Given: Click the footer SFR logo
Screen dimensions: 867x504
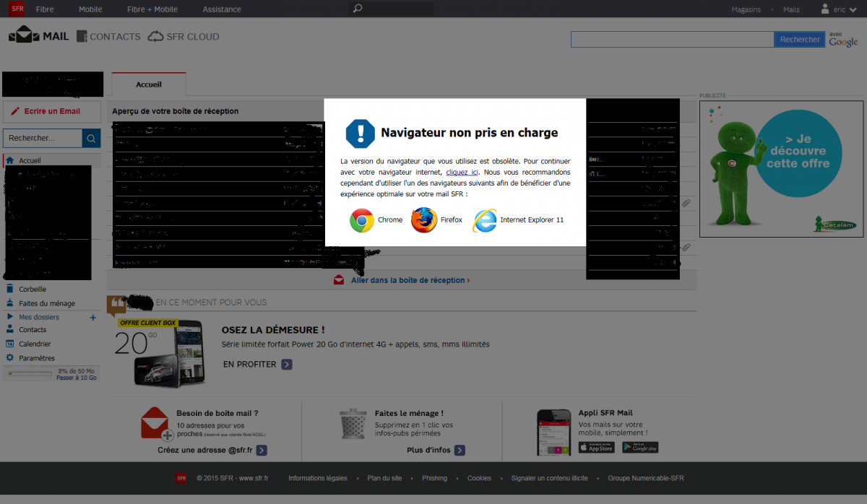Looking at the screenshot, I should click(181, 478).
